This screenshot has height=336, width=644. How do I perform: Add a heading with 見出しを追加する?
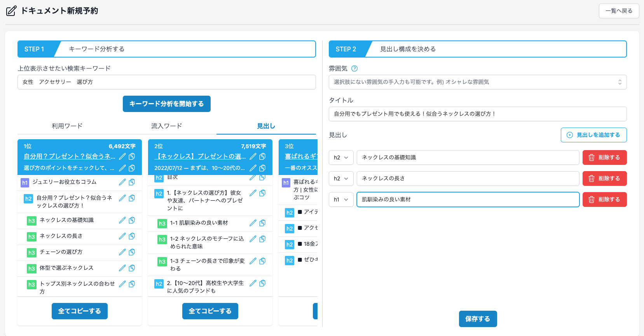click(x=594, y=135)
